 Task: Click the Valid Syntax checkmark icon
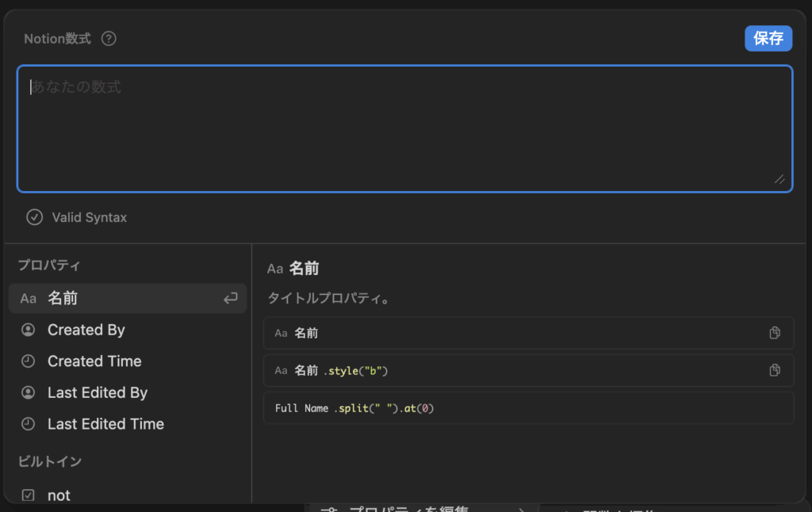pos(35,217)
